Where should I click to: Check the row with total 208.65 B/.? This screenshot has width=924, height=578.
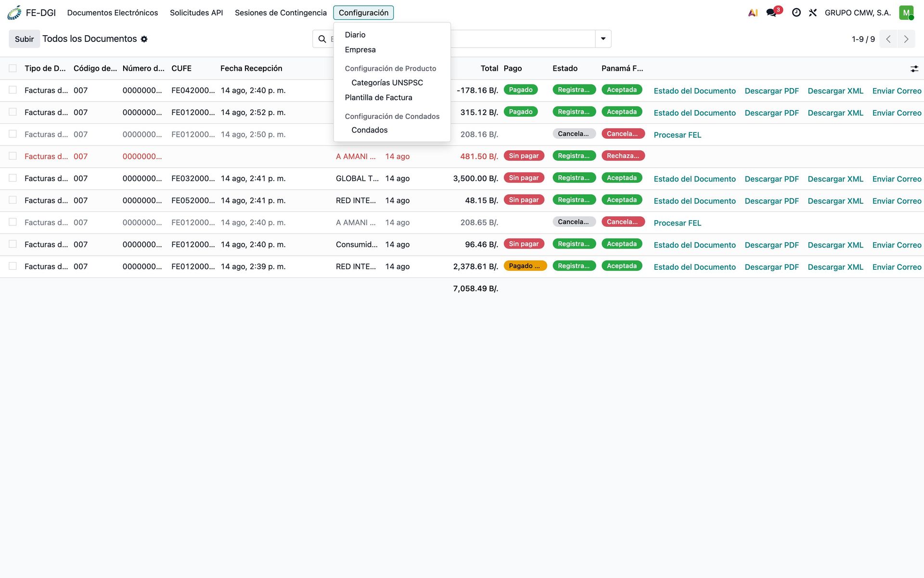tap(13, 222)
